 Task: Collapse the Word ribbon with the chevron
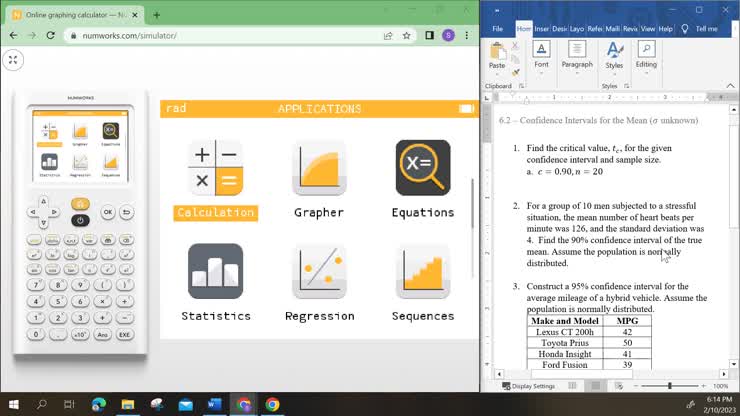pos(730,86)
